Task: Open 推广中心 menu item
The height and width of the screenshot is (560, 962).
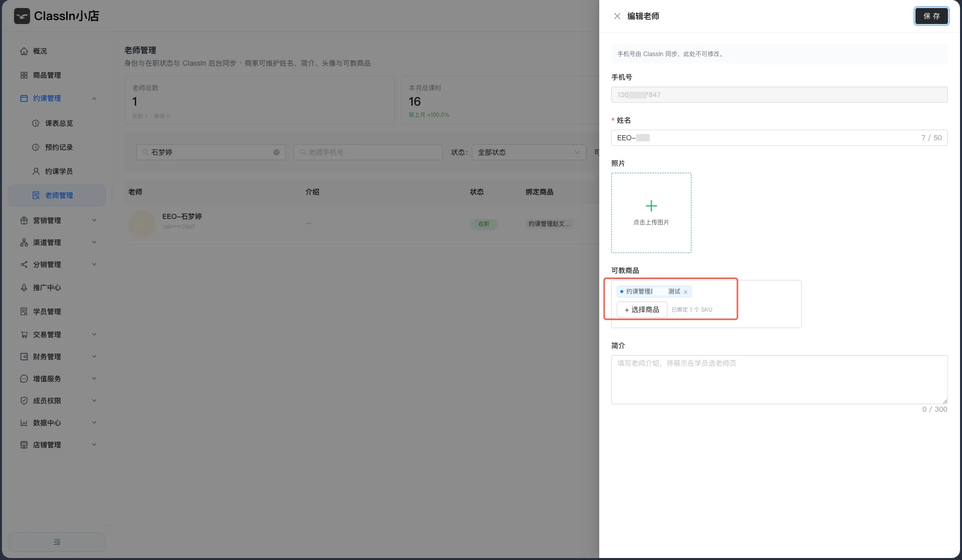Action: click(x=57, y=288)
